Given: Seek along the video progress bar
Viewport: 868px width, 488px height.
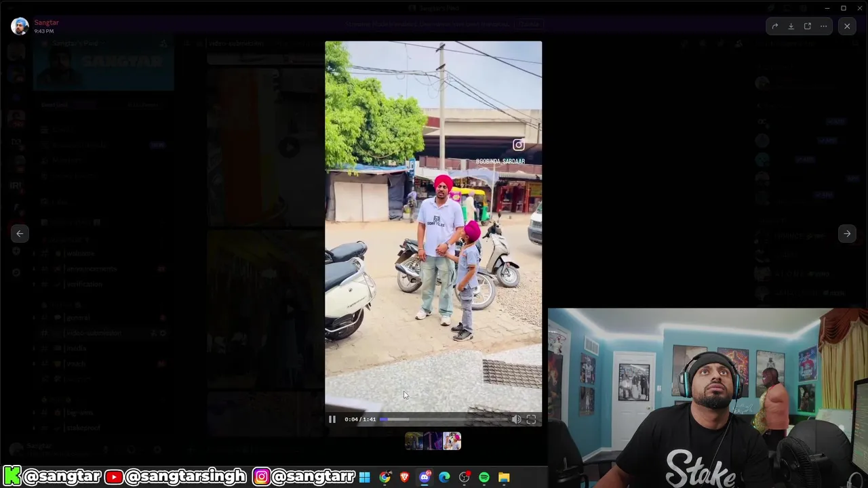Looking at the screenshot, I should pos(443,420).
